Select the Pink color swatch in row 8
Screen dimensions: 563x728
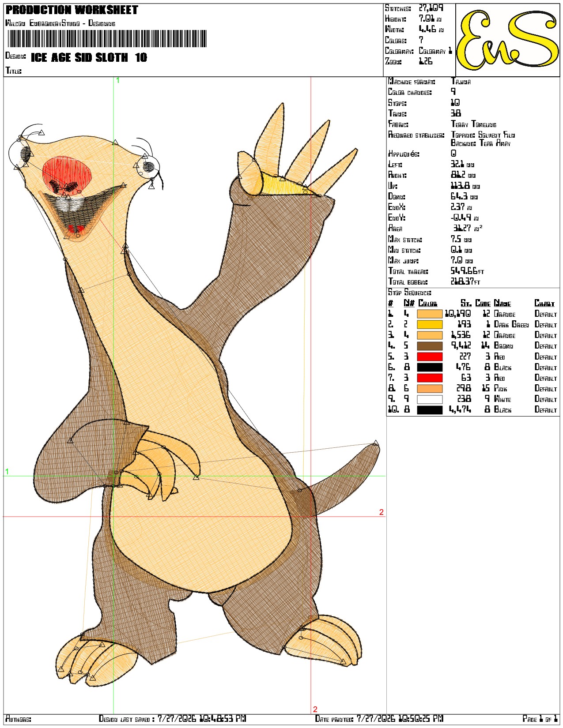[x=430, y=389]
